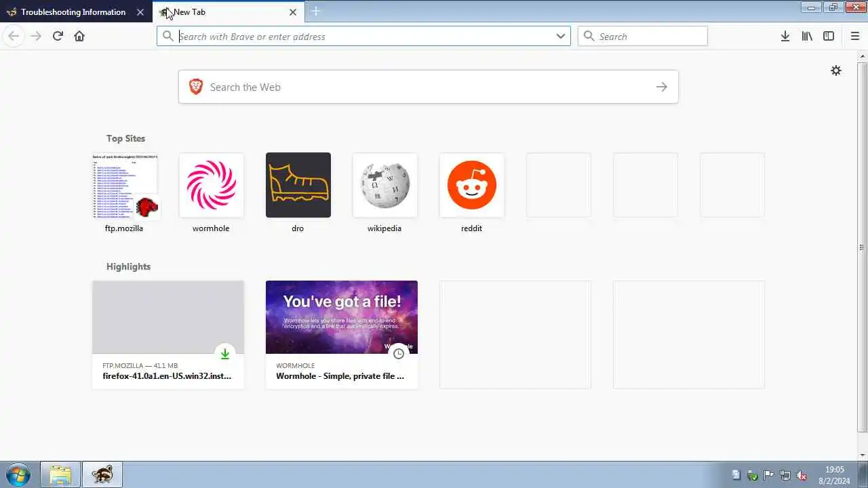Open the Downloads toolbar icon
This screenshot has width=868, height=488.
[x=785, y=36]
